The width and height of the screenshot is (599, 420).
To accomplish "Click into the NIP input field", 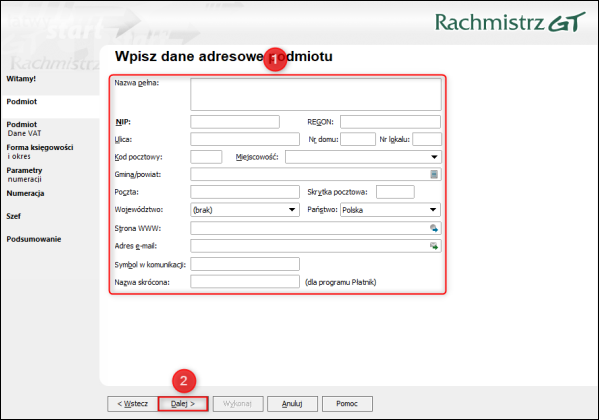I will [235, 122].
